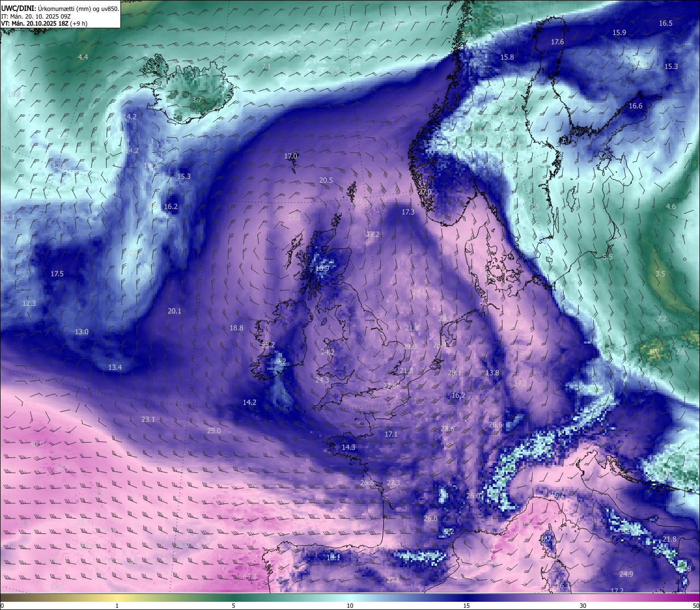Image resolution: width=700 pixels, height=610 pixels.
Task: Click the value 23.1 southwest of Ireland
Action: click(148, 419)
